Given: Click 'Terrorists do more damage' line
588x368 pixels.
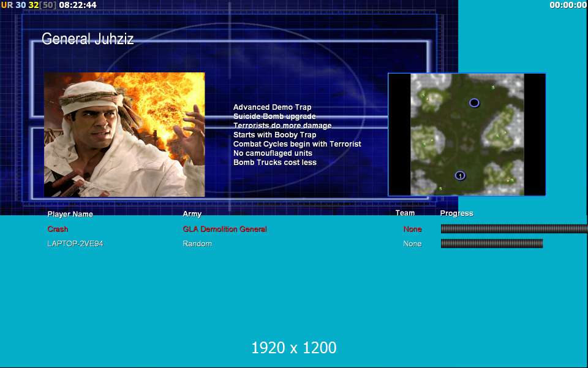Looking at the screenshot, I should tap(282, 125).
